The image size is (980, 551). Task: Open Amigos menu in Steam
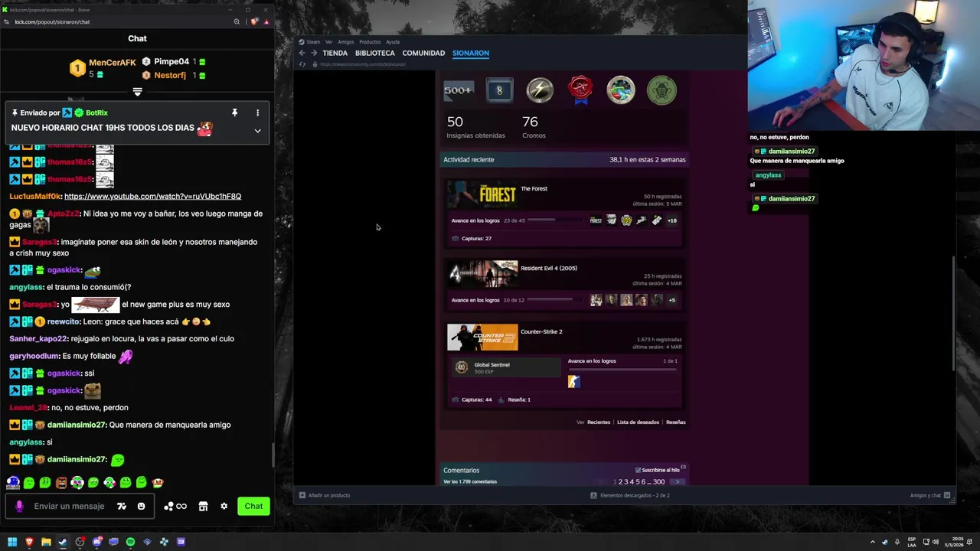pyautogui.click(x=346, y=42)
